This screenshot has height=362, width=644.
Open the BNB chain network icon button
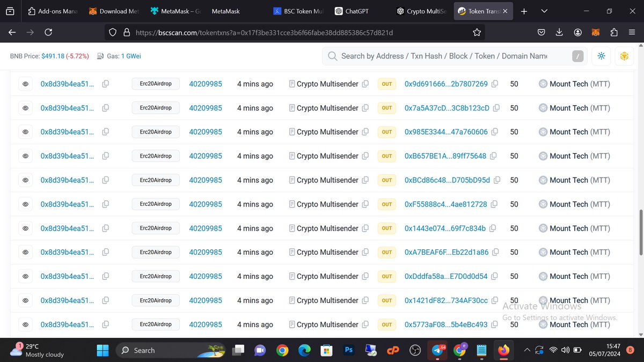point(624,56)
